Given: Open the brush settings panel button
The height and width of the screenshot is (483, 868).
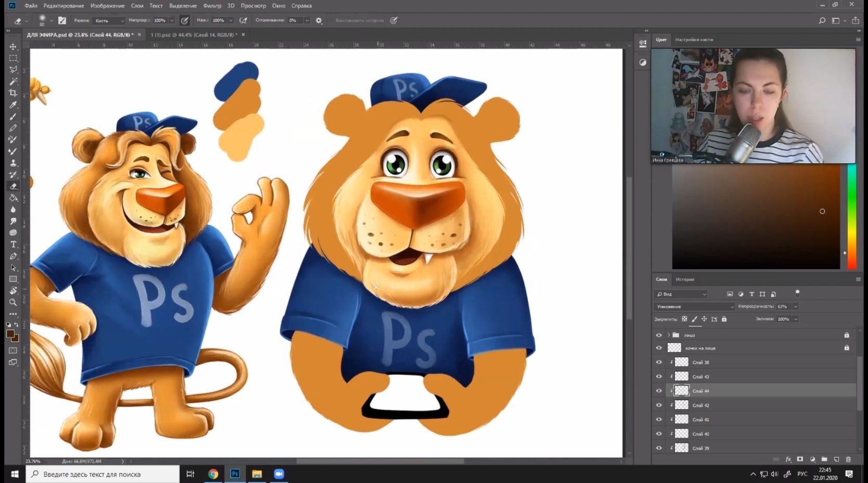Looking at the screenshot, I should coord(62,21).
